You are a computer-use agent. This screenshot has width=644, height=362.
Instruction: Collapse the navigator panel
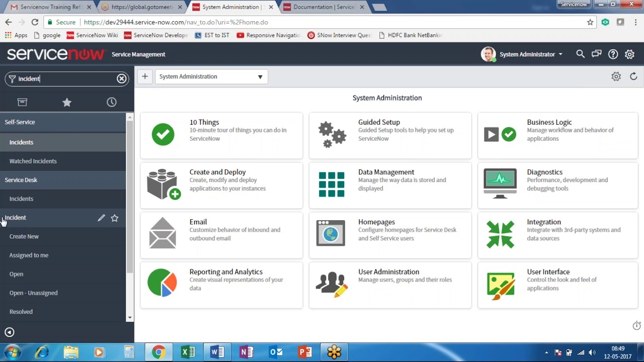9,332
